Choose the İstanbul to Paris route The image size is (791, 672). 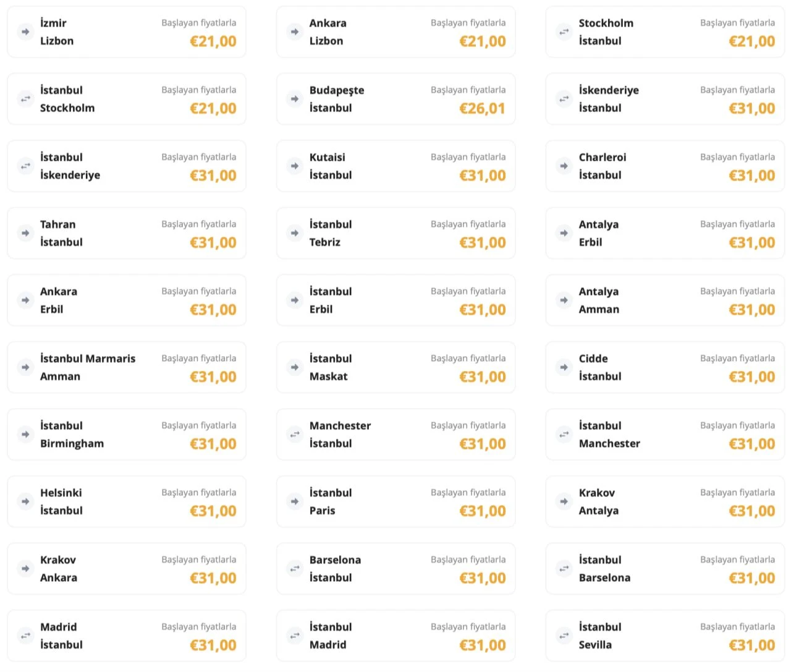pos(395,501)
